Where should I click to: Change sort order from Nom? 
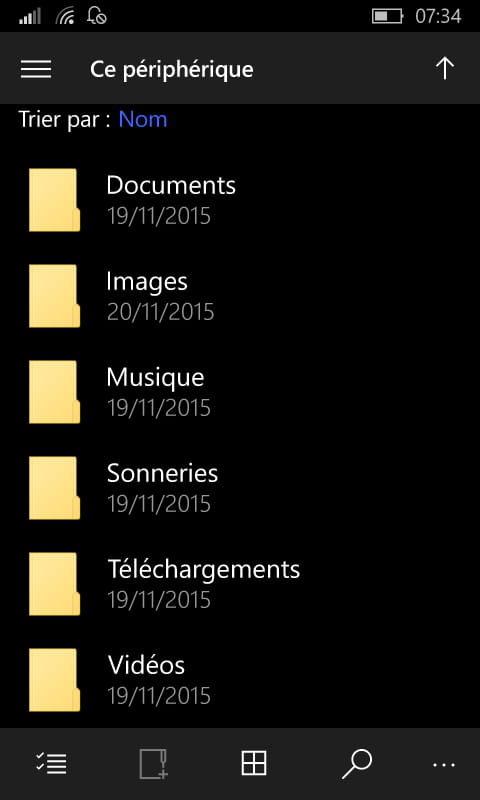[143, 120]
